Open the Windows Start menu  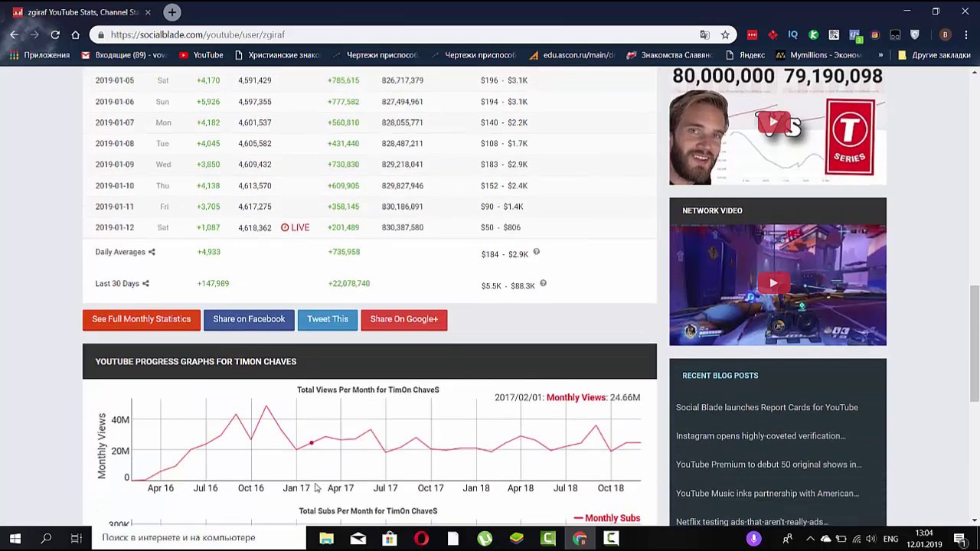15,538
